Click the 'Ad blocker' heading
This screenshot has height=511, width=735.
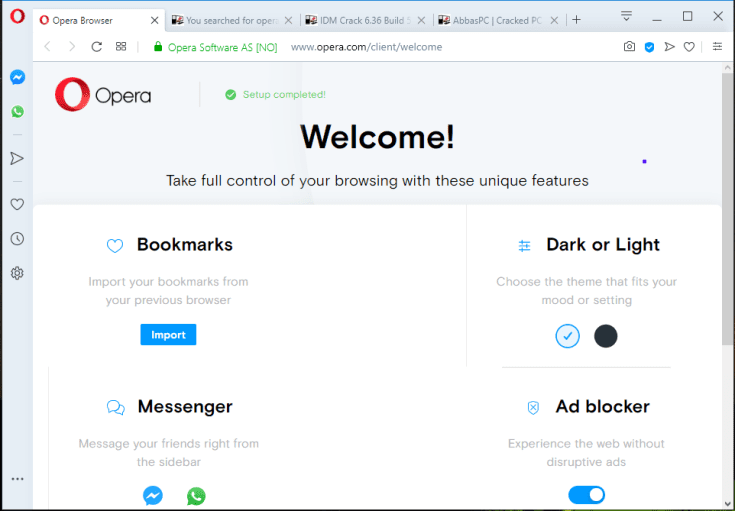pyautogui.click(x=603, y=406)
